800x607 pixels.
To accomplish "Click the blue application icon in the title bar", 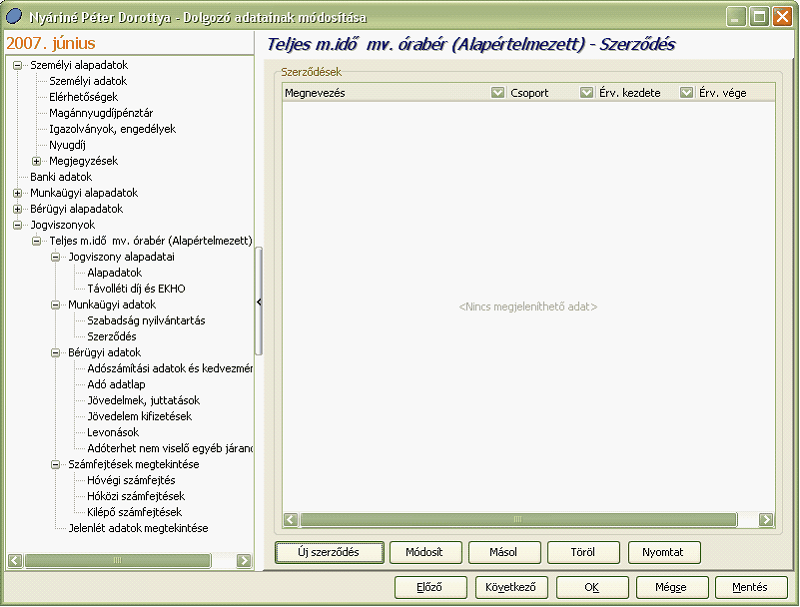I will coord(14,16).
